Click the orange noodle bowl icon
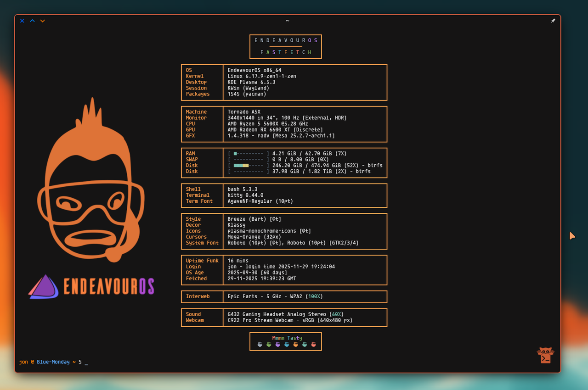The image size is (588, 390). [x=296, y=344]
